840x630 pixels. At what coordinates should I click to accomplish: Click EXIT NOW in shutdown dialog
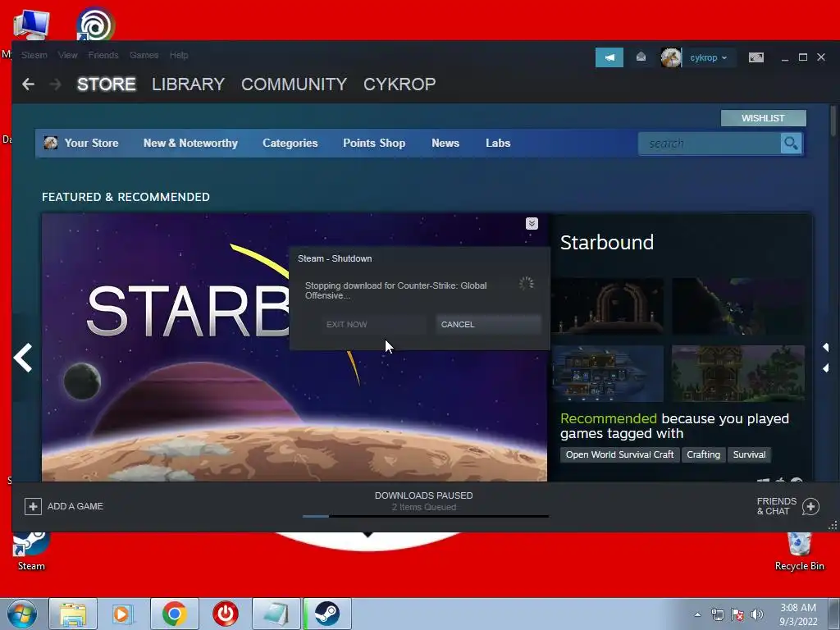[373, 324]
